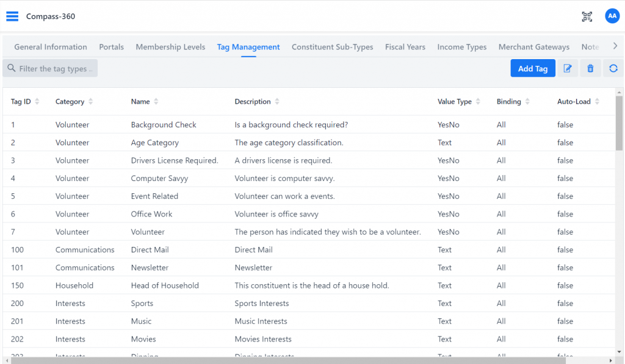Click Tag ID 150 cell
Viewport: 625px width, 364px height.
pos(17,285)
